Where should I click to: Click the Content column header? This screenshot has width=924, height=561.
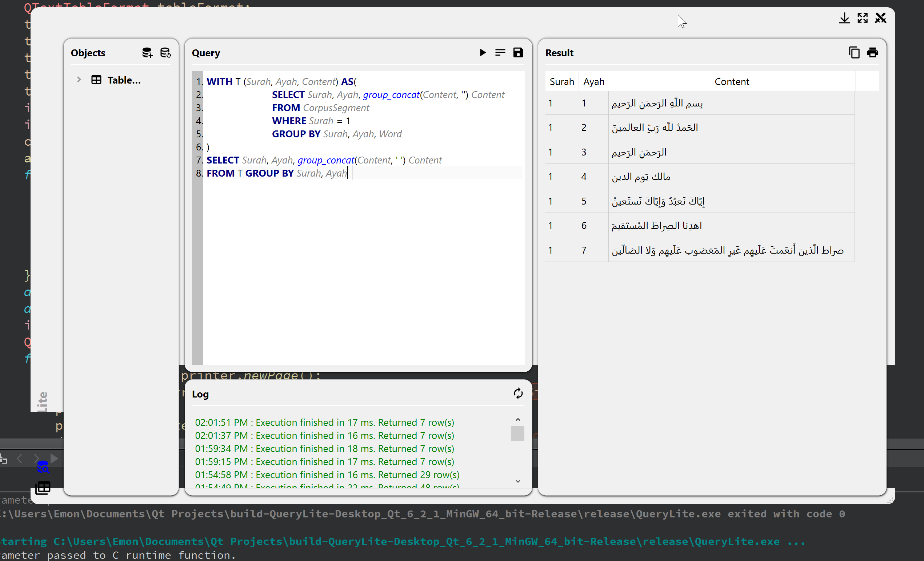click(x=731, y=82)
